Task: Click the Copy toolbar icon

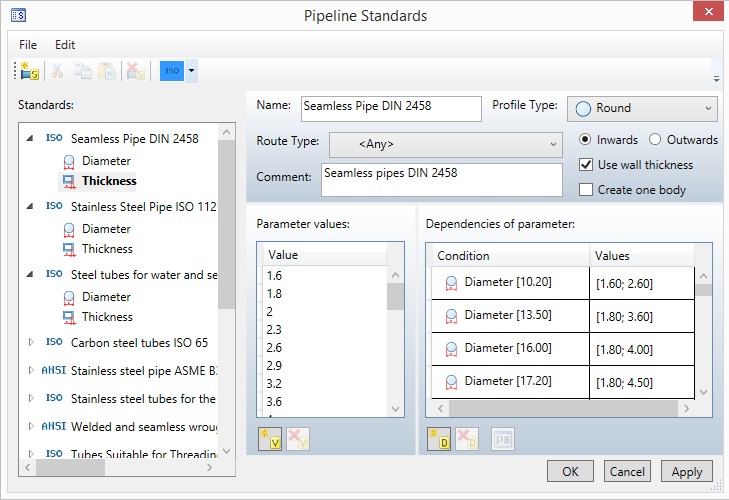Action: (83, 71)
